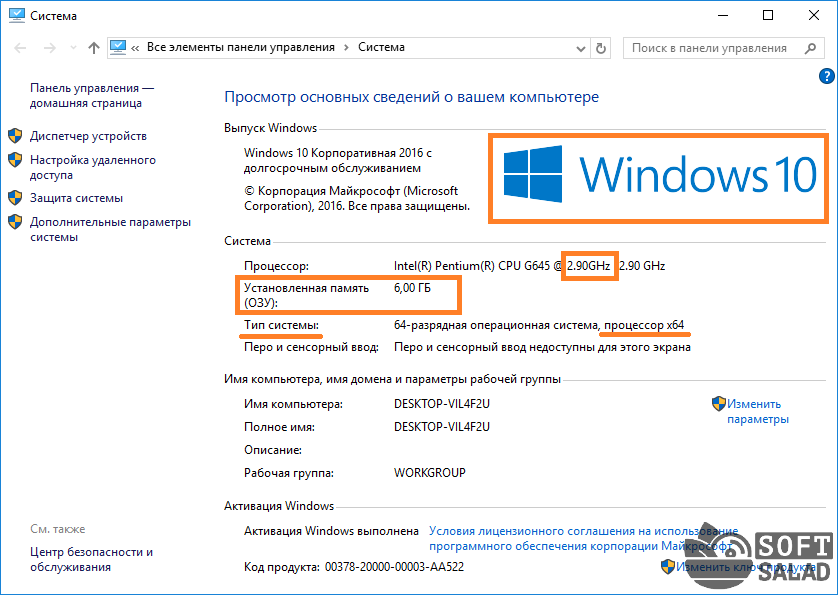Open Дополнительные параметры системы

click(x=110, y=229)
